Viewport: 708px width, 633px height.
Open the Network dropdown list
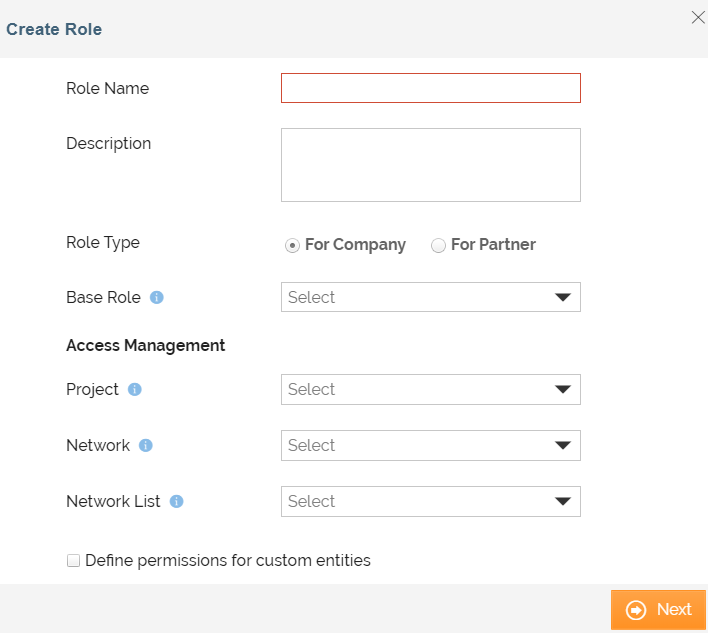pyautogui.click(x=430, y=445)
